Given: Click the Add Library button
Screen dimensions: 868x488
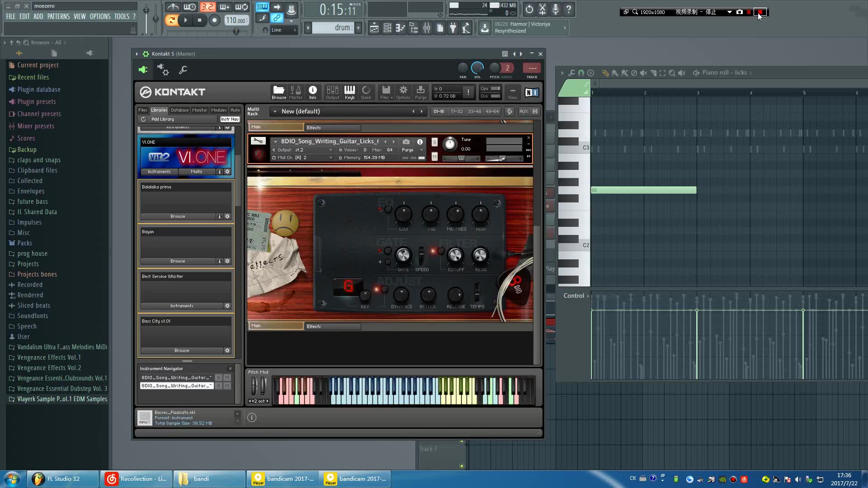Looking at the screenshot, I should tap(162, 119).
